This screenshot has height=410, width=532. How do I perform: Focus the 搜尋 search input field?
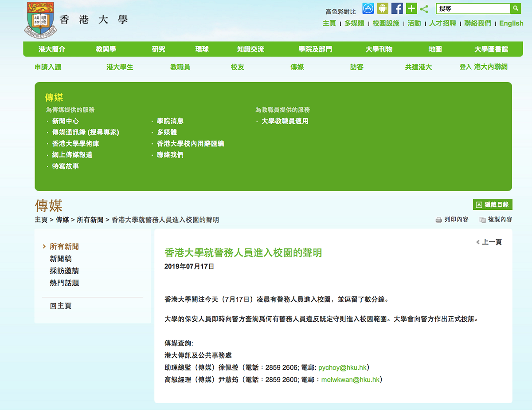473,8
